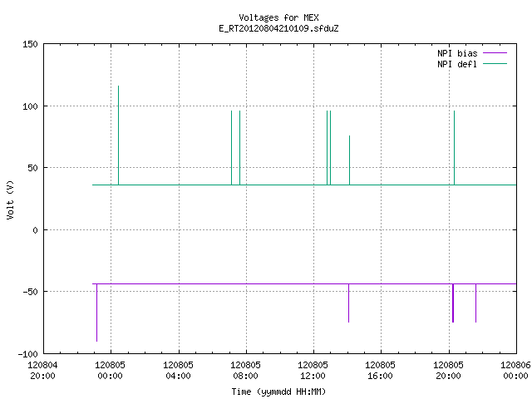Click the x-axis label 120805 08:00
This screenshot has width=532, height=399.
(245, 371)
